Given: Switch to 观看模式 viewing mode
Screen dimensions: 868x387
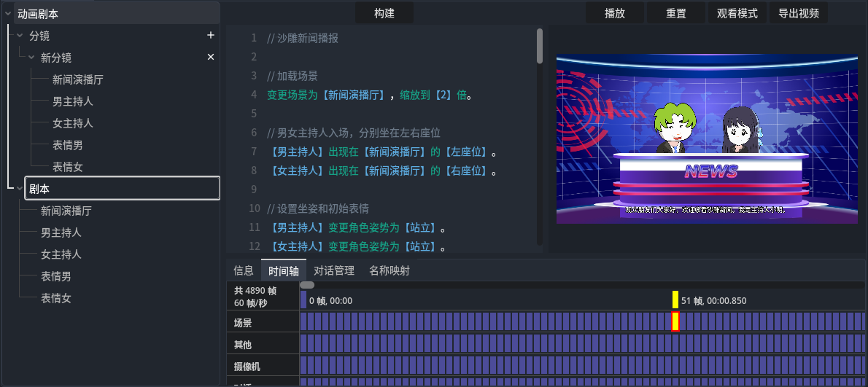Looking at the screenshot, I should 737,13.
